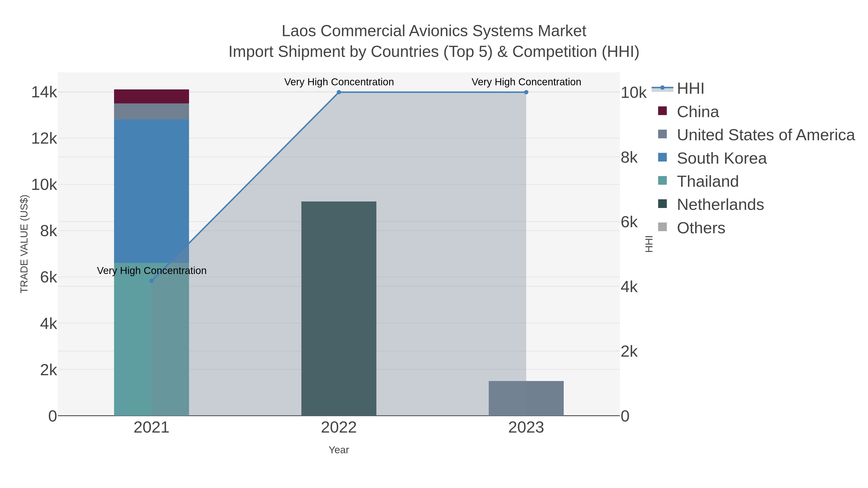Click the rotated HHI right-axis title

[649, 244]
